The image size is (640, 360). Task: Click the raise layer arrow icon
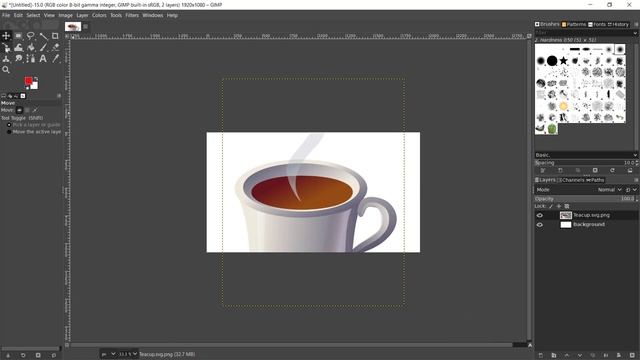[x=567, y=356]
